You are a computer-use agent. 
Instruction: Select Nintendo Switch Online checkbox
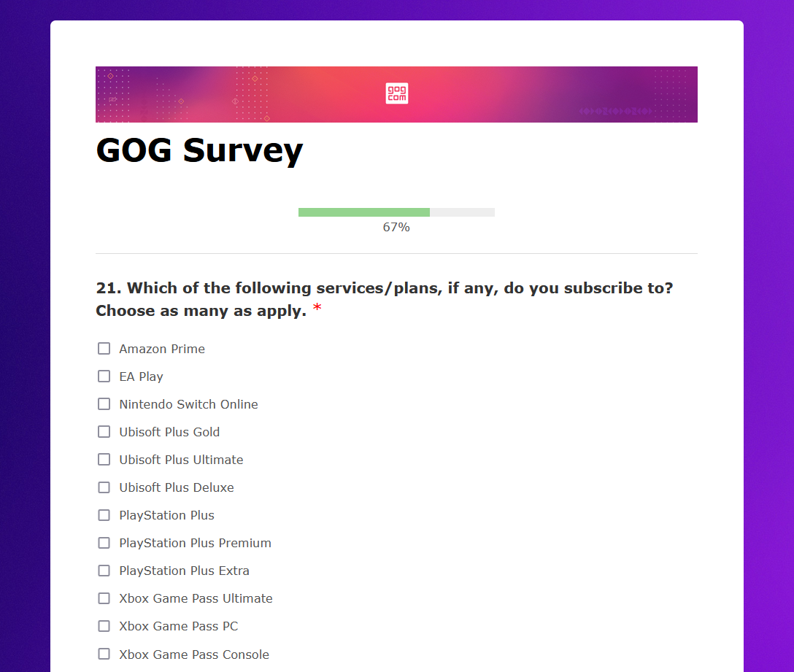[x=104, y=404]
